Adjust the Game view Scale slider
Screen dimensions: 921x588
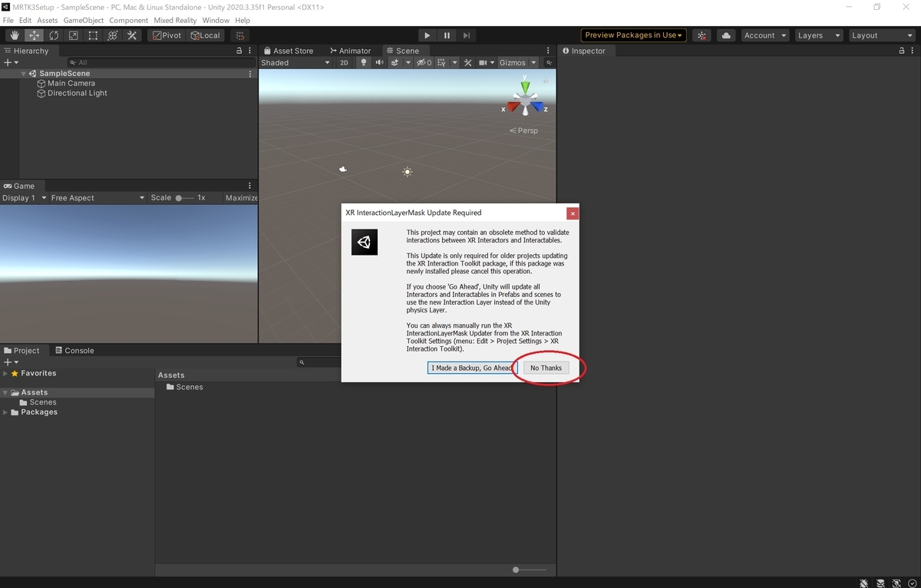(x=184, y=198)
